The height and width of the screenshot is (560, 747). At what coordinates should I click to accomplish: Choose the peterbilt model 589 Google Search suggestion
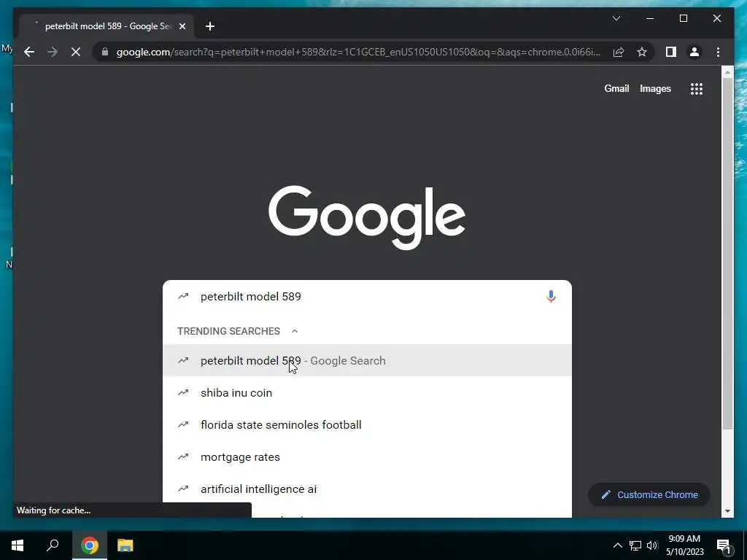coord(367,360)
